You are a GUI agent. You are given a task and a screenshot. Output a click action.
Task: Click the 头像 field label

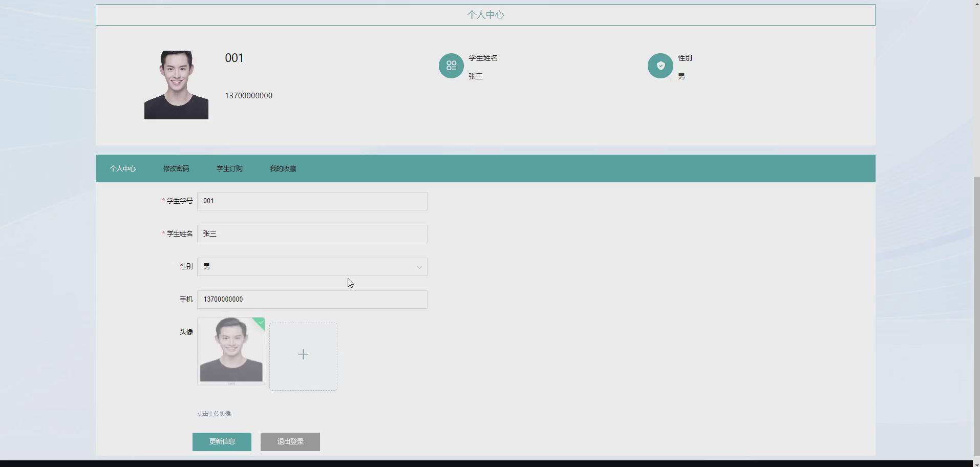click(x=186, y=332)
